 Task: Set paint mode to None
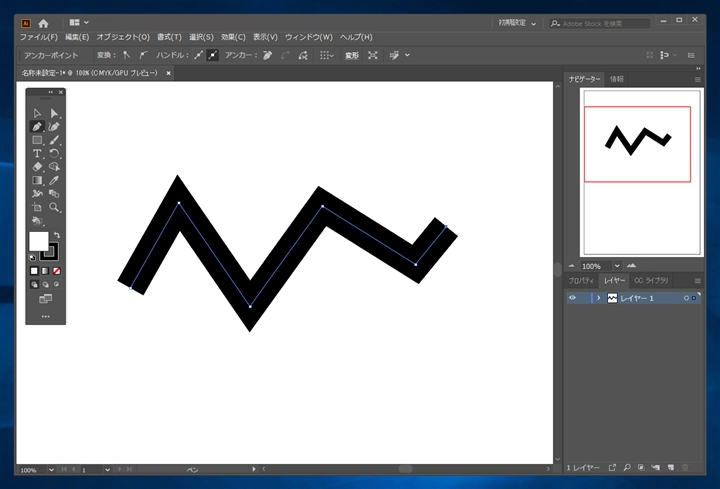56,271
